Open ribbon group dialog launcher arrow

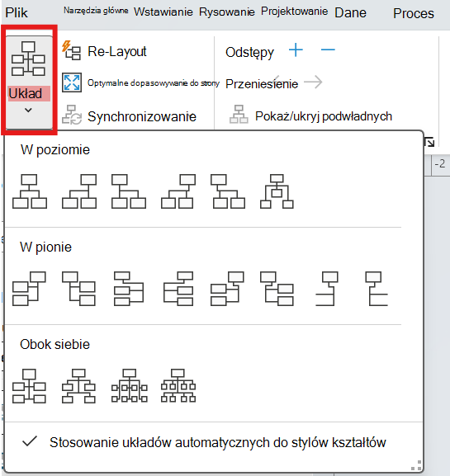(x=429, y=142)
